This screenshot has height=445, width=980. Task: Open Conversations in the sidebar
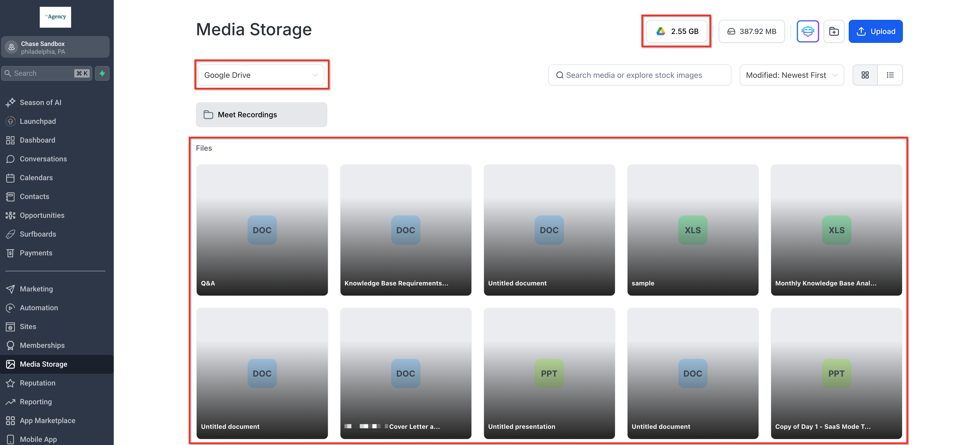point(43,159)
